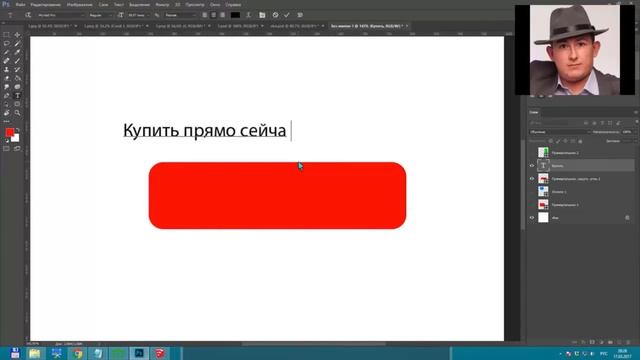Open the Текст menu
The image size is (640, 360).
click(118, 5)
